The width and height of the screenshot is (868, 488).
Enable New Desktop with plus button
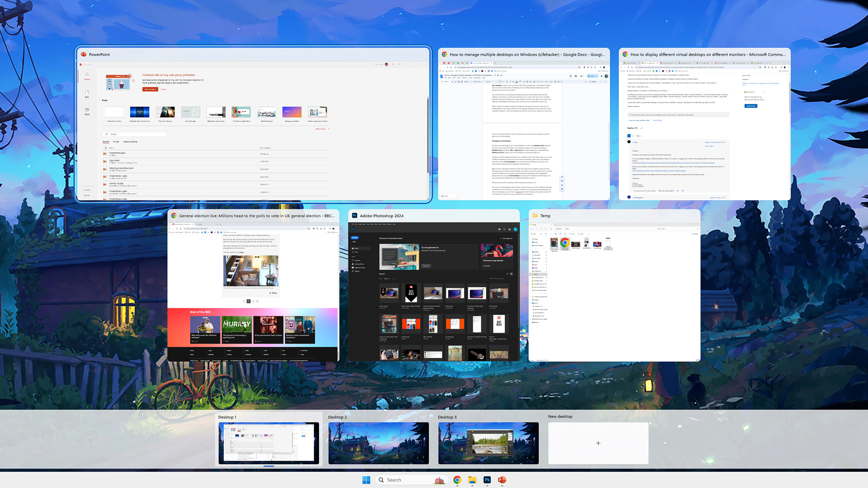[598, 443]
